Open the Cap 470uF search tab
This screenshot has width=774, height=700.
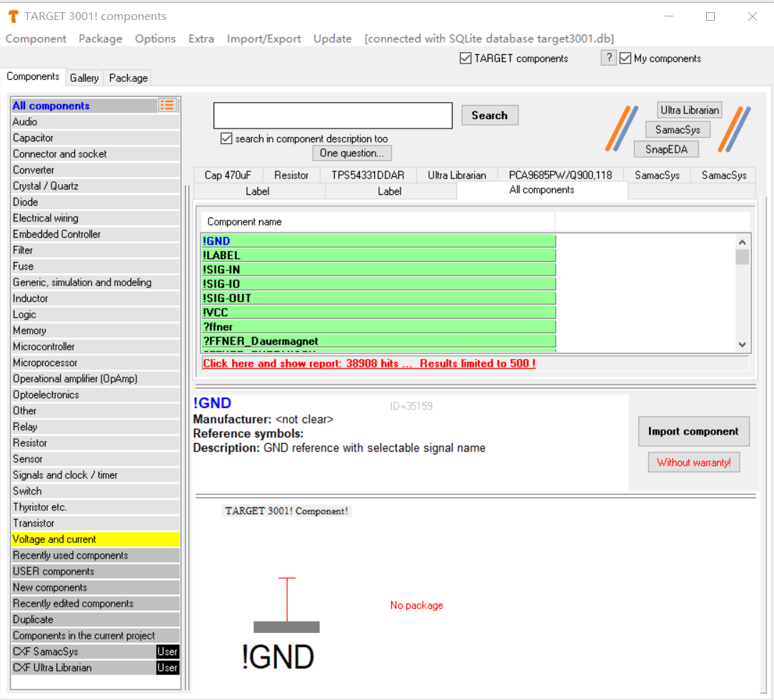click(x=228, y=175)
